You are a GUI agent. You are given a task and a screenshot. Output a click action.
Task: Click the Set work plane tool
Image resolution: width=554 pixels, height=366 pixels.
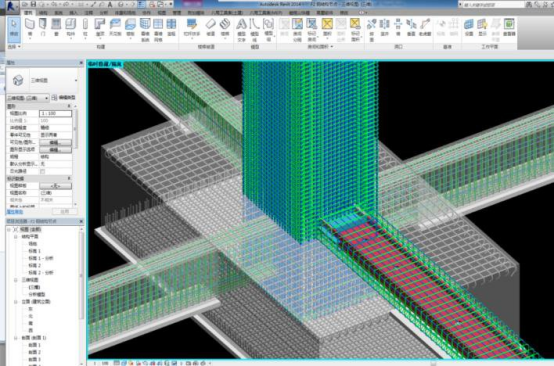pos(469,28)
